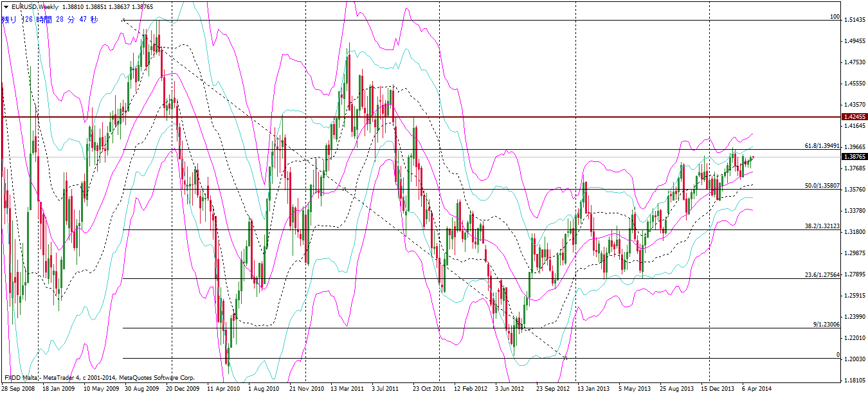
Task: Select the 9/1.23006 Fibonacci label
Action: (826, 325)
